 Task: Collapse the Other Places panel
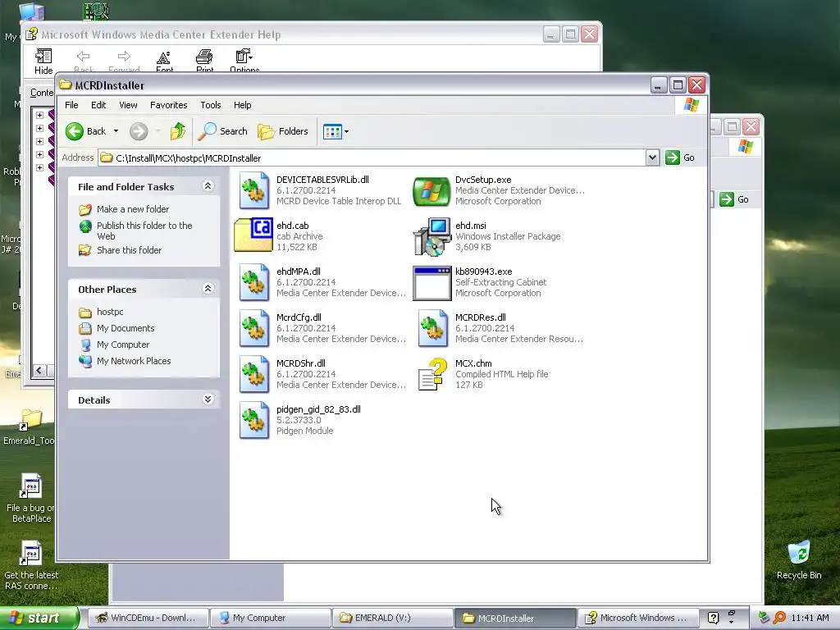[208, 289]
